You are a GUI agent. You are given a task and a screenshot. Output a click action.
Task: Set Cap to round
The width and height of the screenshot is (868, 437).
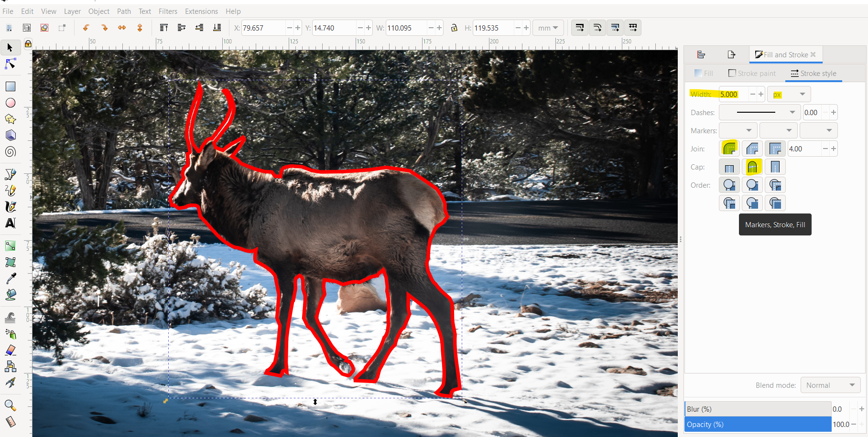(752, 167)
